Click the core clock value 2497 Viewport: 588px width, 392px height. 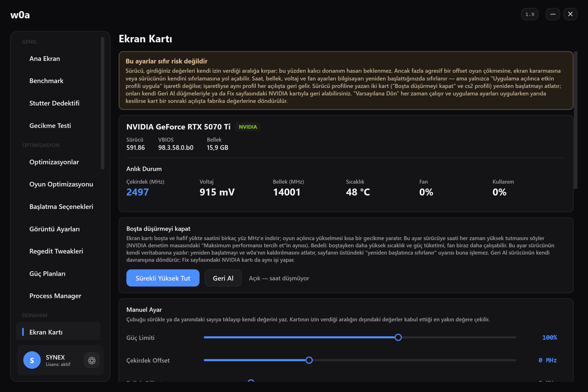coord(137,192)
